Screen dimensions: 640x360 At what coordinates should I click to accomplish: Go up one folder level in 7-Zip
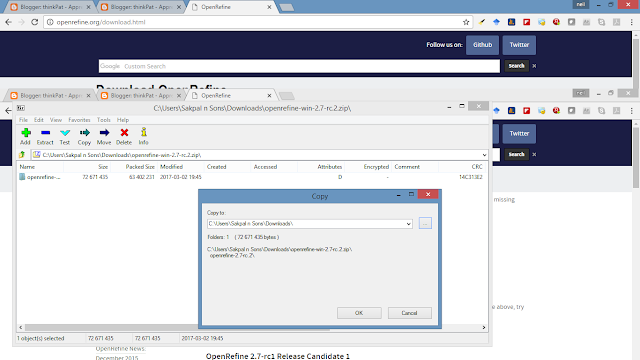click(22, 155)
